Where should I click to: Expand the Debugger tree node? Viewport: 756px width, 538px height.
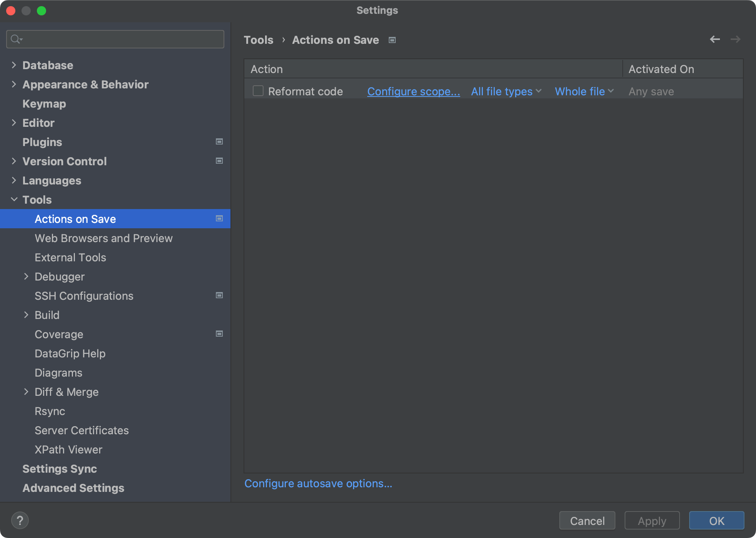26,276
